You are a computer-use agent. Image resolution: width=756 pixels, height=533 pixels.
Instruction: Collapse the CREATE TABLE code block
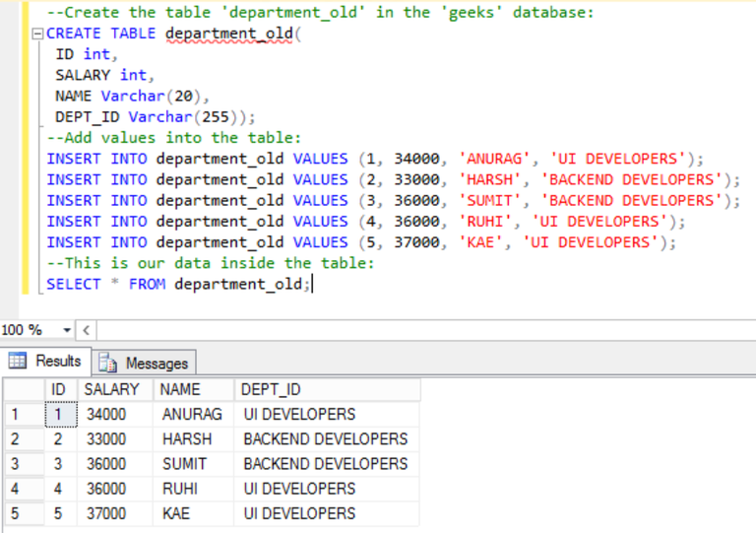pos(37,33)
